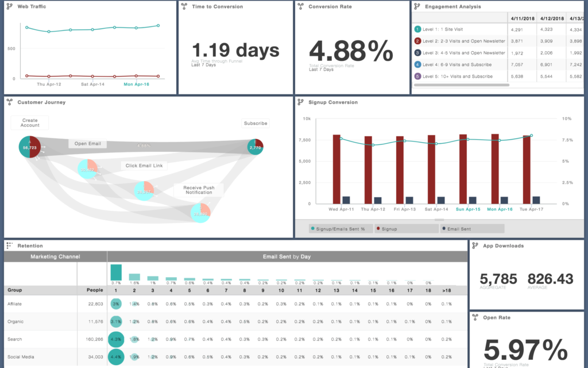
Task: Click the Signup Conversion panel icon
Action: click(x=300, y=103)
